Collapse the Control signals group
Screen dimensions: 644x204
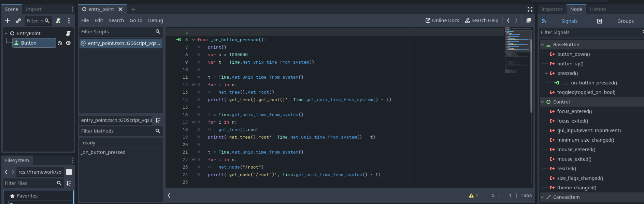point(542,102)
